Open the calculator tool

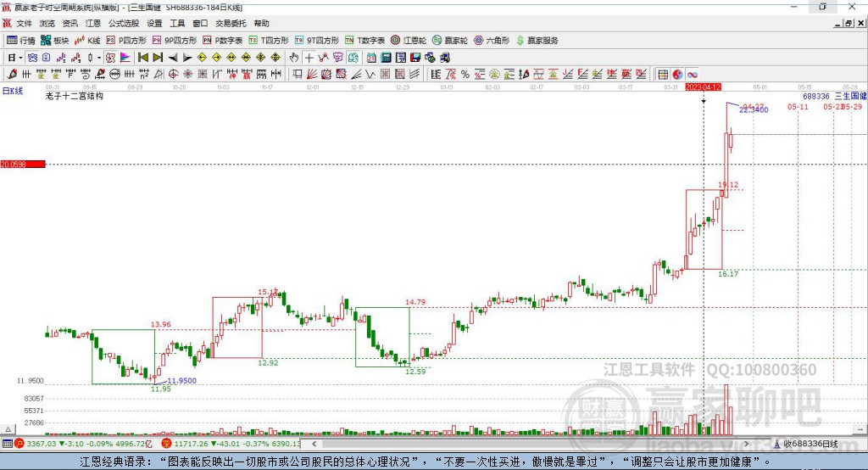point(386,58)
